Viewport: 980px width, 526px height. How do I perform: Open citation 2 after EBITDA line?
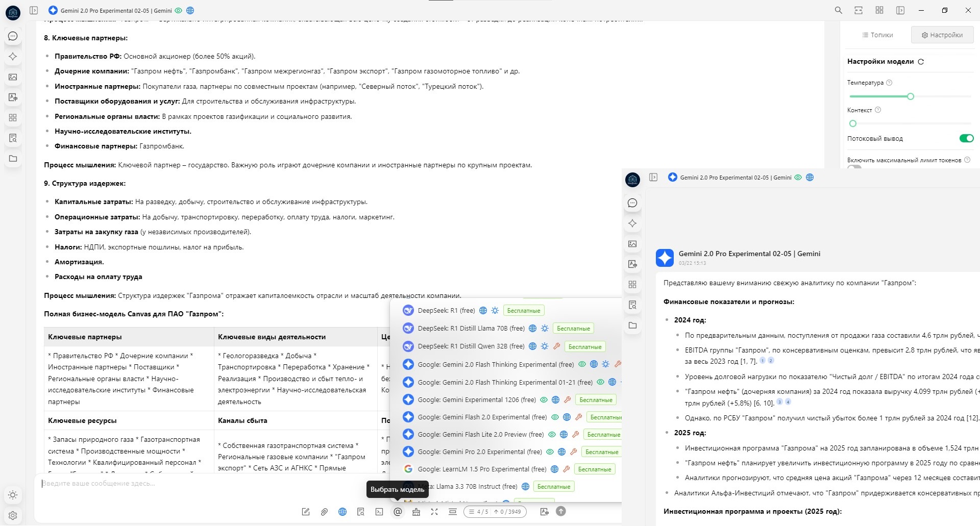coord(771,361)
